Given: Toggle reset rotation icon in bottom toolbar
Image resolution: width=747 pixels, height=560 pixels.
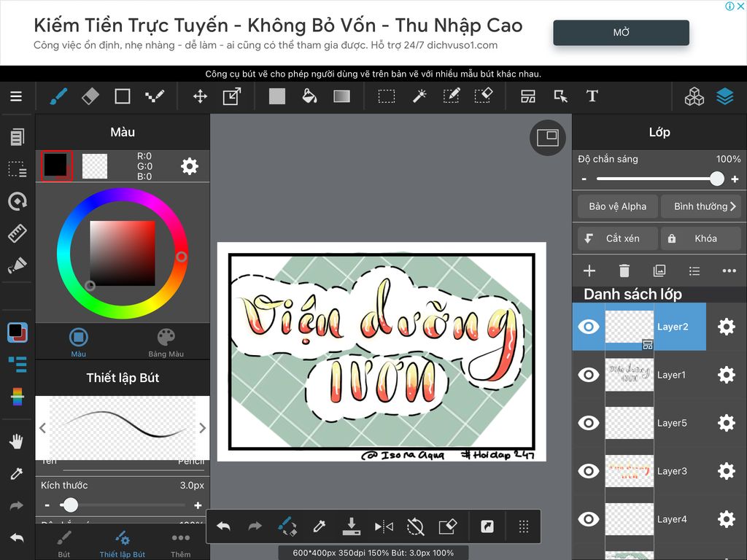Looking at the screenshot, I should point(415,526).
